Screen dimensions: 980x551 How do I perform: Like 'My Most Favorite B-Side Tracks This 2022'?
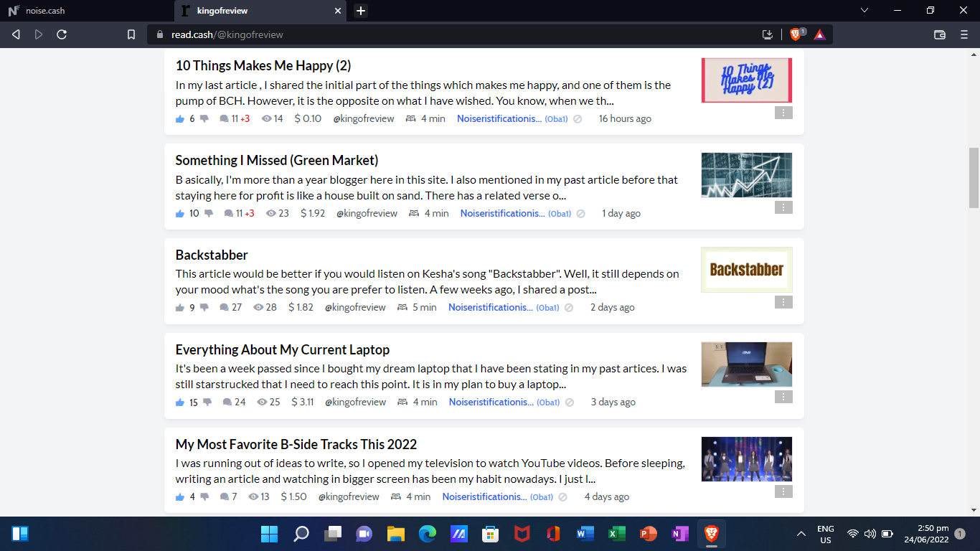click(180, 497)
